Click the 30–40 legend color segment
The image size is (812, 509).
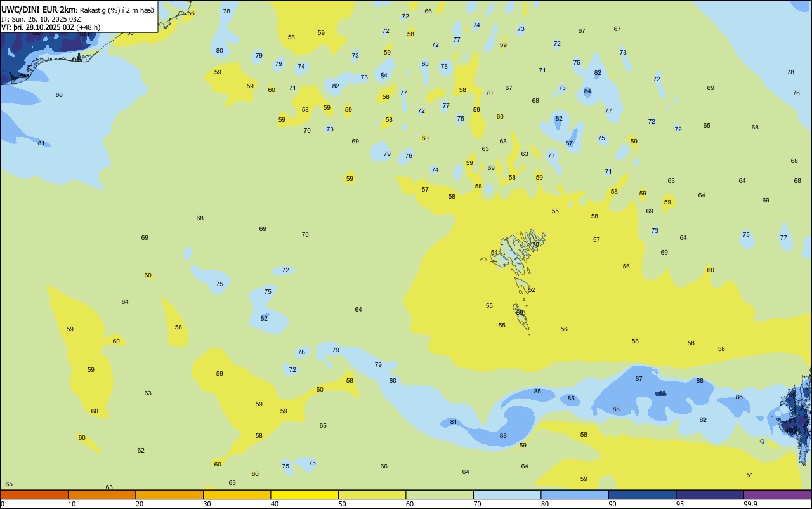(237, 494)
